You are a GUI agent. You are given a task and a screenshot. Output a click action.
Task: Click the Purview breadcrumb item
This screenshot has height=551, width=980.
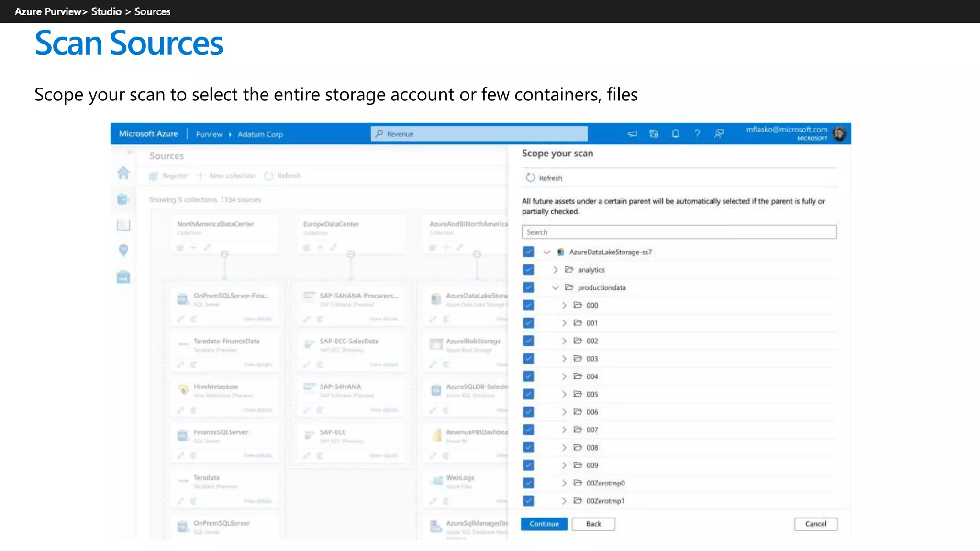tap(209, 134)
